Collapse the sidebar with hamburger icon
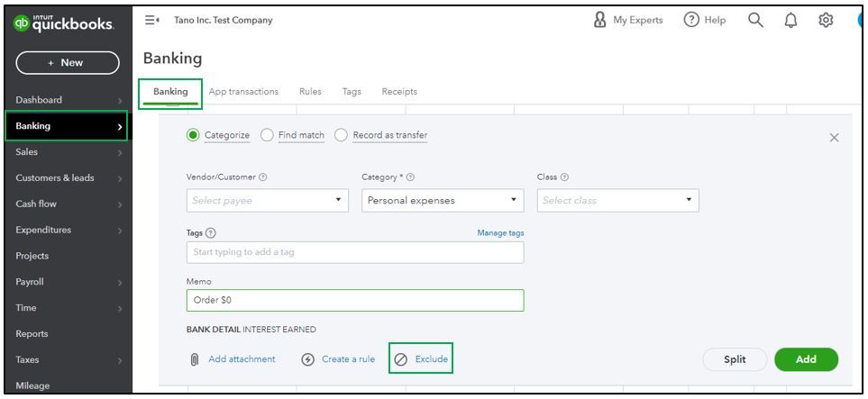Screen dimensions: 868x399 pos(152,20)
